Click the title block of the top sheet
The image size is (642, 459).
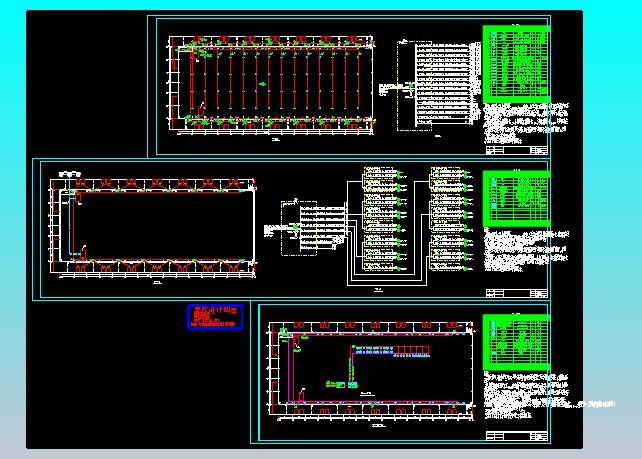[x=517, y=150]
